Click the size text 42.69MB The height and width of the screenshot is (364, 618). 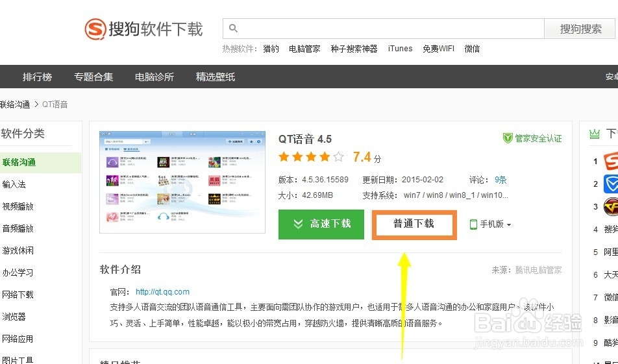pyautogui.click(x=317, y=195)
